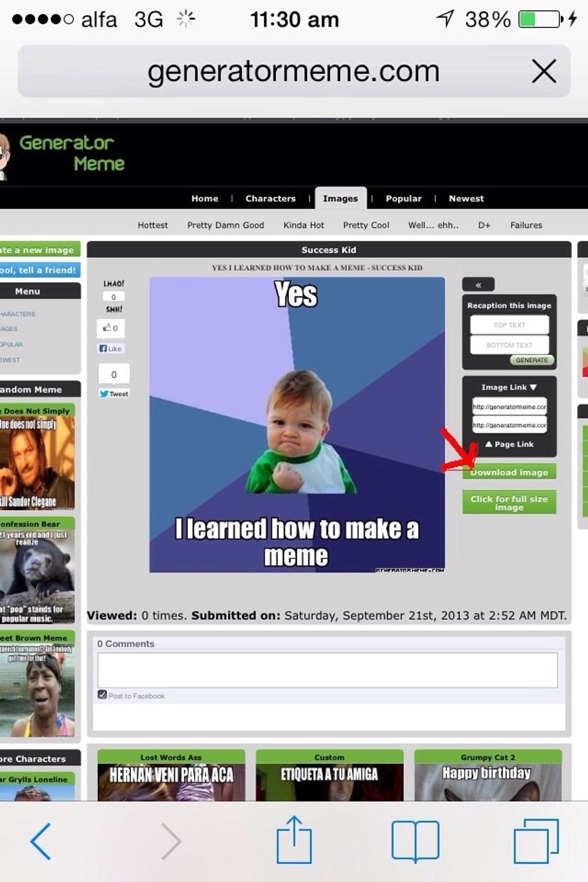This screenshot has height=882, width=588.
Task: Click the TOP TEXT input field
Action: tap(509, 325)
